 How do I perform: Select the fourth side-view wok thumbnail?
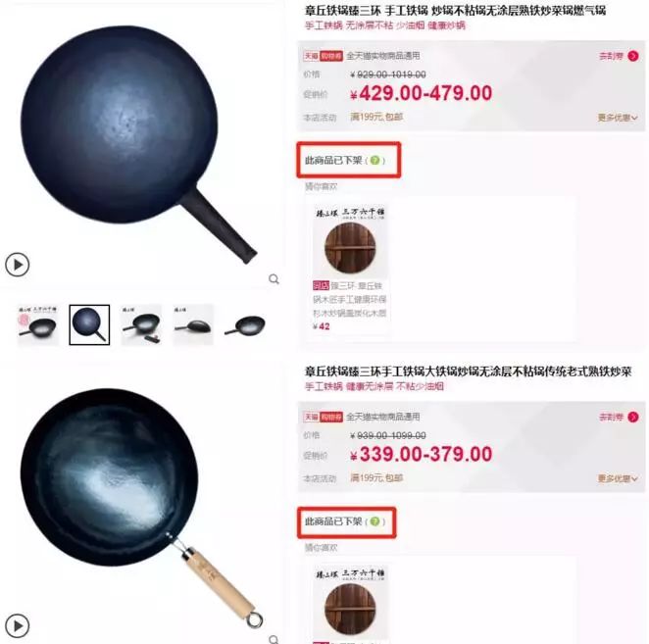[193, 324]
